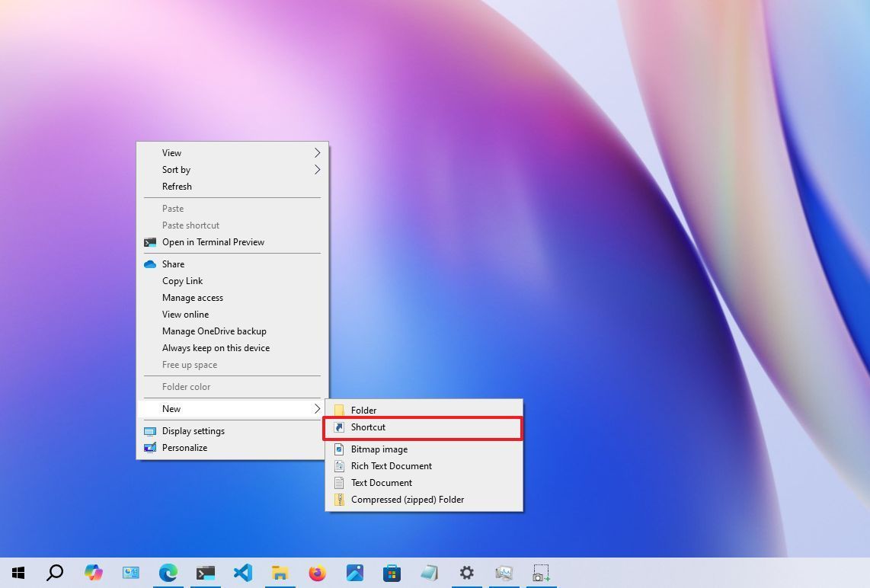The width and height of the screenshot is (870, 588).
Task: Open the screen snipping tool from the taskbar
Action: coord(540,572)
